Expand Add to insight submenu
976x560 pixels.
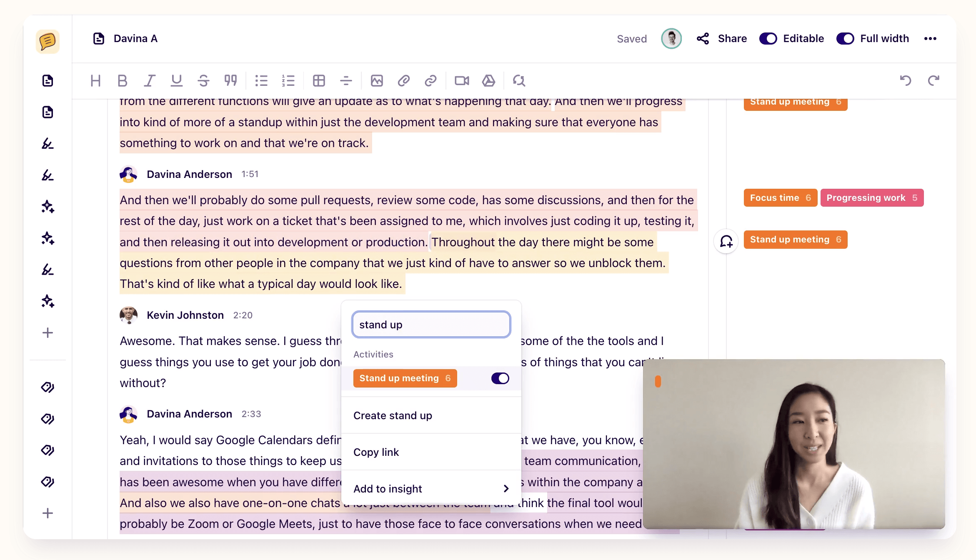(431, 489)
